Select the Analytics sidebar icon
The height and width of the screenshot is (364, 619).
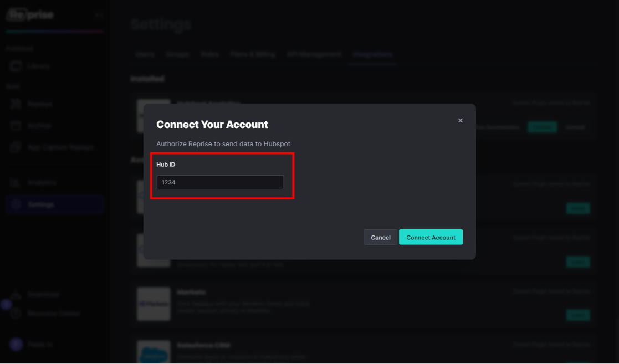[16, 183]
